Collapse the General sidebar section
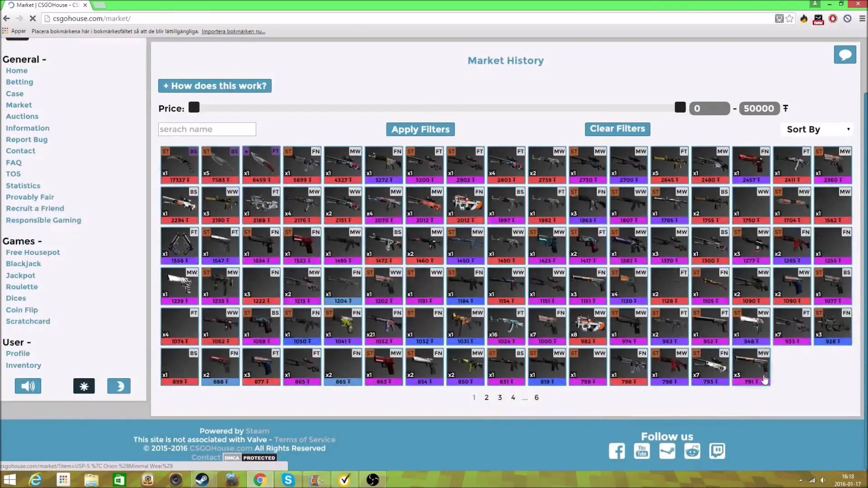The width and height of the screenshot is (868, 488). tap(24, 59)
